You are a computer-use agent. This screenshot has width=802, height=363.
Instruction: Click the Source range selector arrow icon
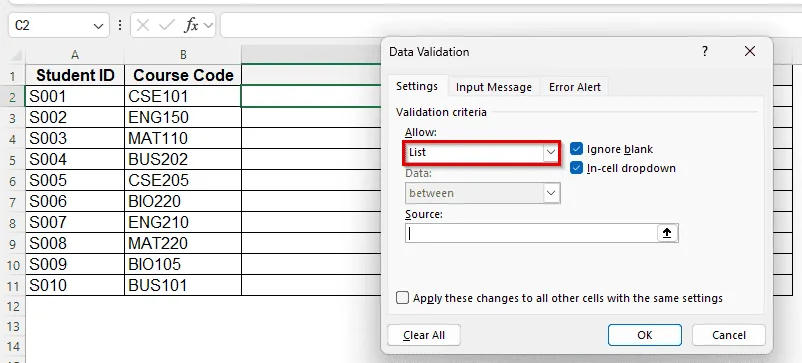667,233
